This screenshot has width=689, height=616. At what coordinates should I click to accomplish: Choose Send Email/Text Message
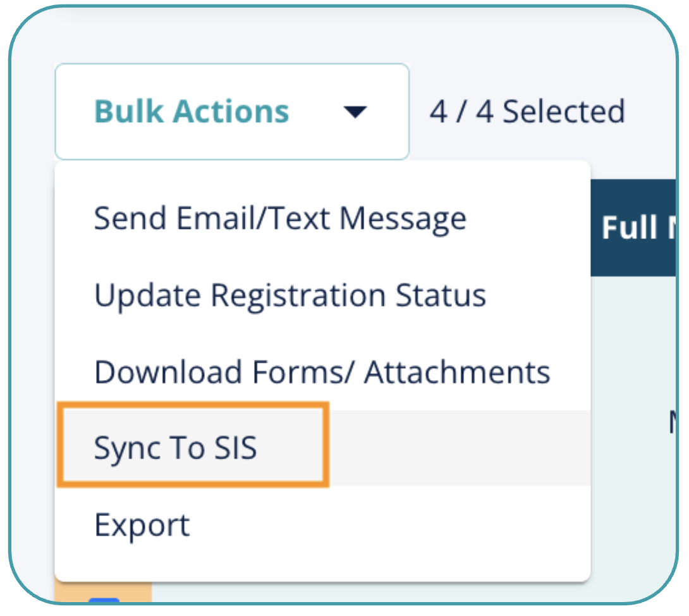tap(280, 219)
